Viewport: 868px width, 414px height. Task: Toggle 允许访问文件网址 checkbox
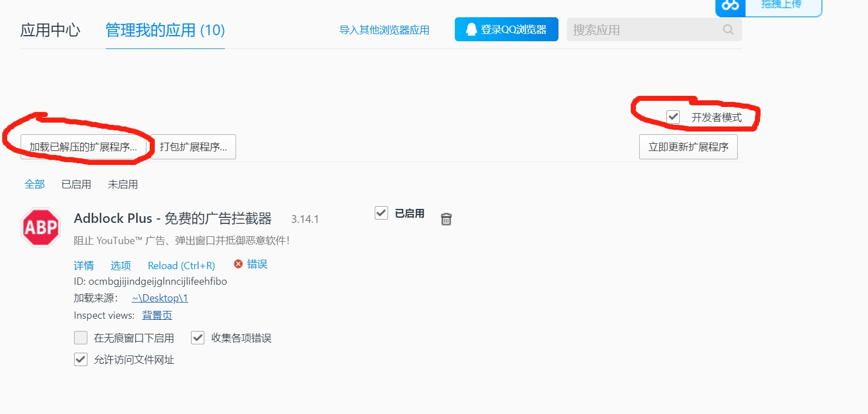81,359
